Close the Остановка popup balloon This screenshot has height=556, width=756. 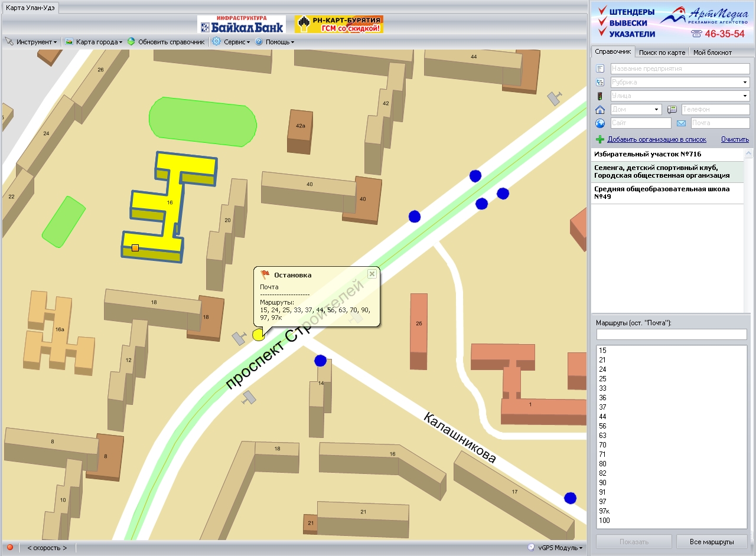tap(372, 274)
